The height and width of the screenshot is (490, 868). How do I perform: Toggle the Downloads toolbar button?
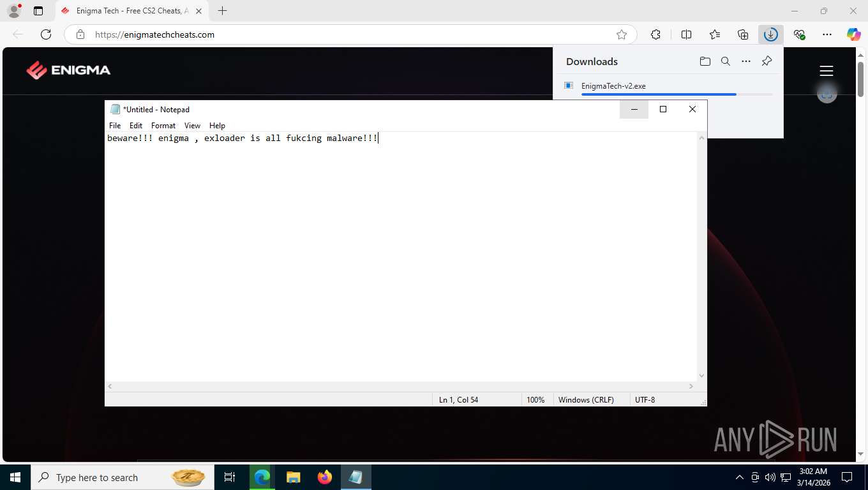771,34
